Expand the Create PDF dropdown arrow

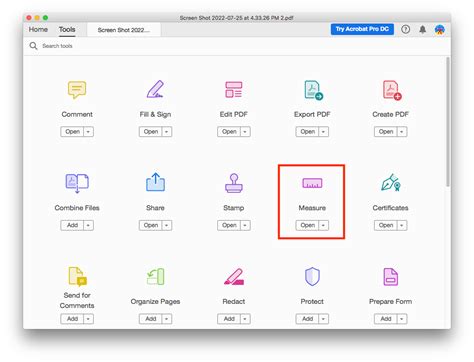tap(402, 132)
